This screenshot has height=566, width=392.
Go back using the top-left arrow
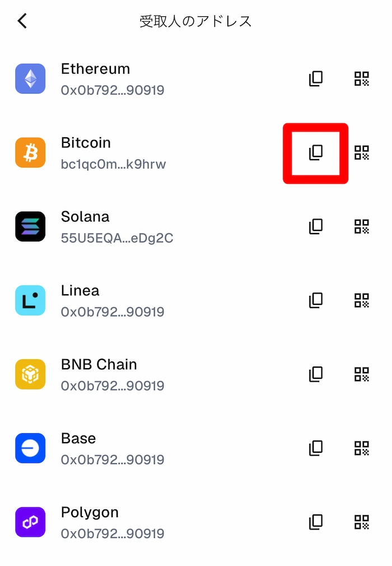22,21
